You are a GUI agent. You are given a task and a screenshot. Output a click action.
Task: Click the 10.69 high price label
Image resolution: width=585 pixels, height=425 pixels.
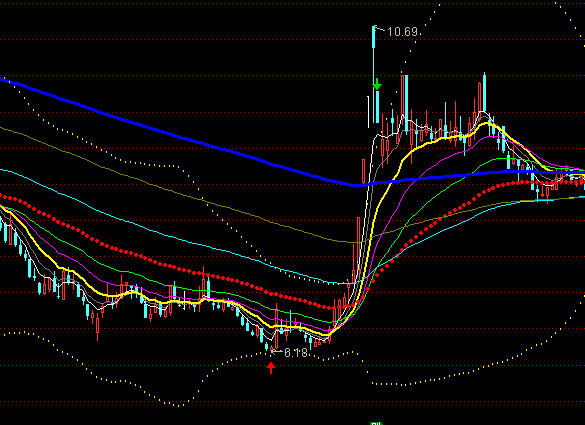click(x=403, y=32)
